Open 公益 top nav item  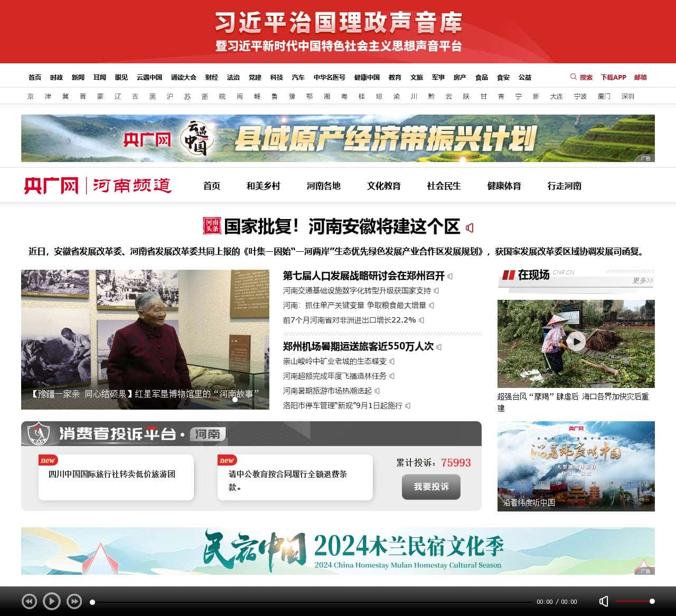[525, 77]
